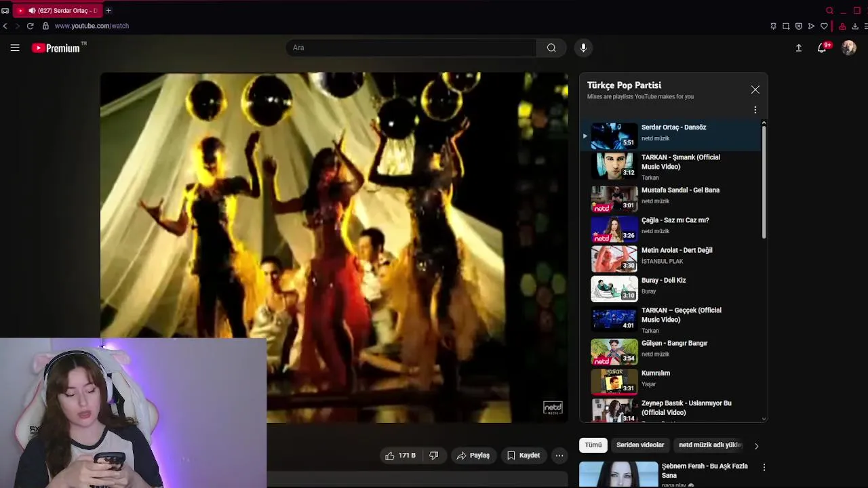
Task: Open more actions three-dot under video
Action: (559, 455)
